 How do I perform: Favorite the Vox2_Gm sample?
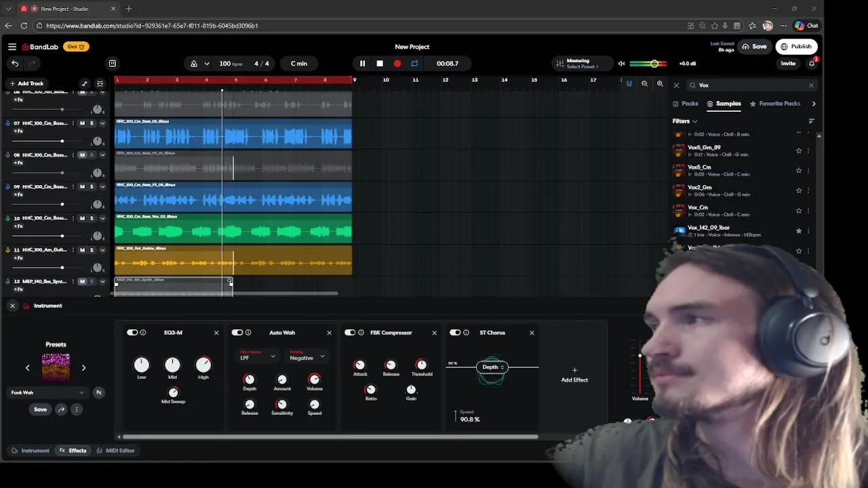(799, 190)
